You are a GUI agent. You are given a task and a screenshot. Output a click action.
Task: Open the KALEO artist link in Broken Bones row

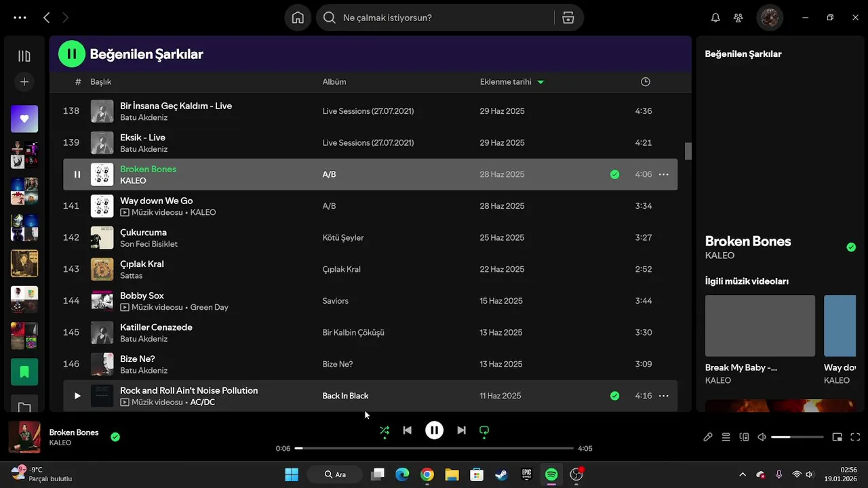coord(133,181)
